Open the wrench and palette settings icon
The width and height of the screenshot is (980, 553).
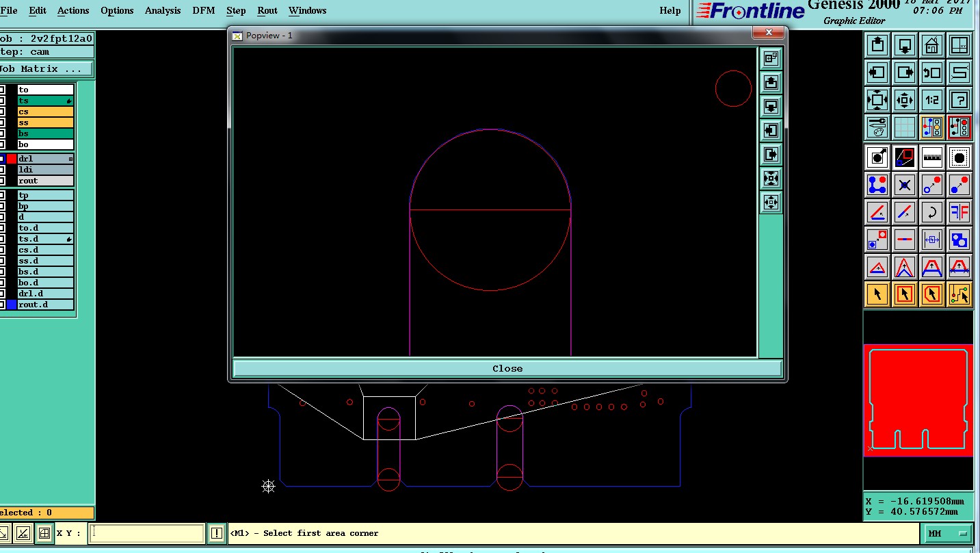click(877, 127)
